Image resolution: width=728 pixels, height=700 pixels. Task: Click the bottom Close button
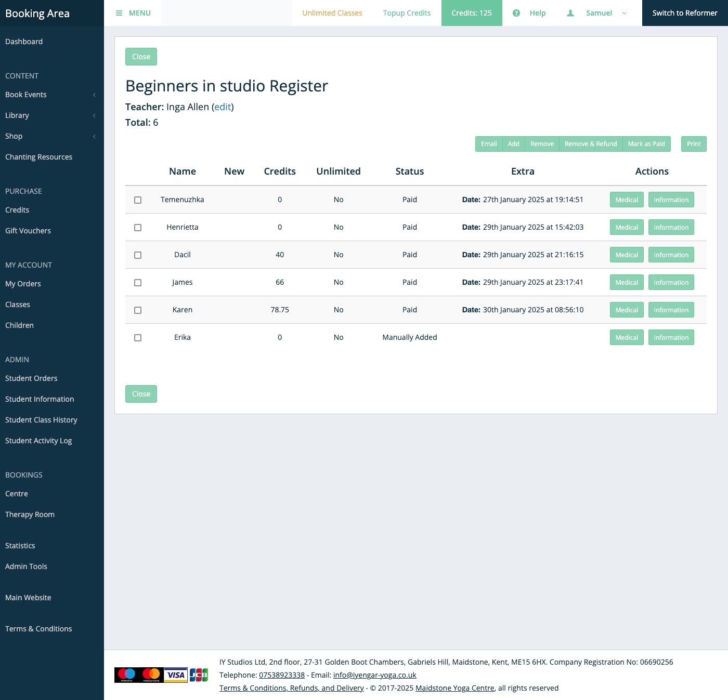click(141, 394)
